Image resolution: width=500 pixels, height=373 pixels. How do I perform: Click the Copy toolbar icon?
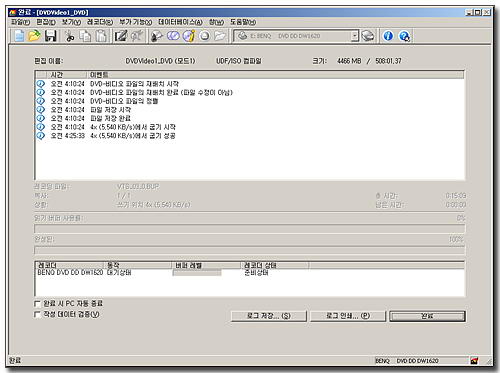85,36
